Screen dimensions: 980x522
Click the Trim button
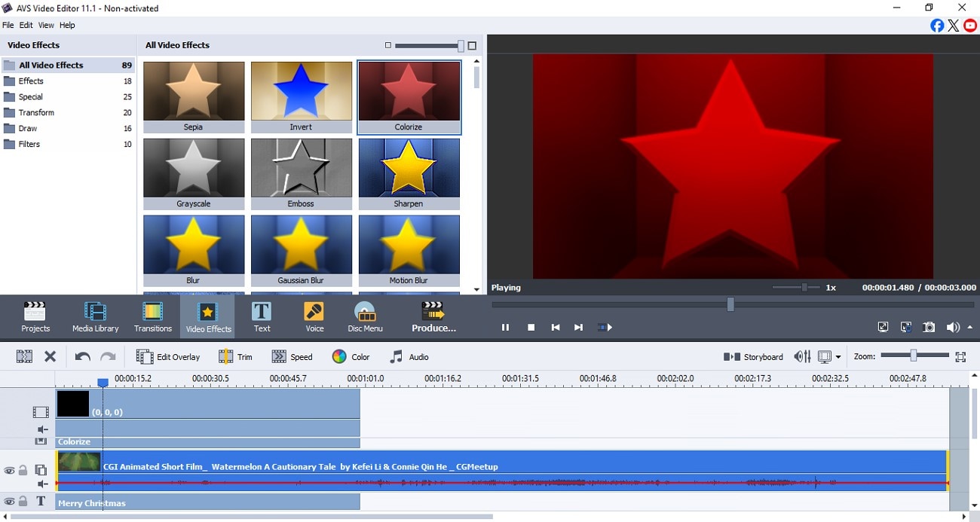click(x=235, y=357)
